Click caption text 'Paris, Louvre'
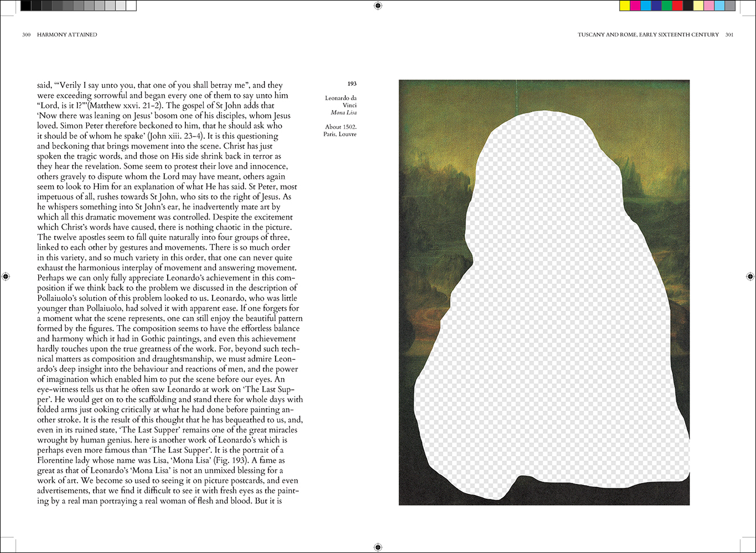Viewport: 756px width, 553px height. 340,134
